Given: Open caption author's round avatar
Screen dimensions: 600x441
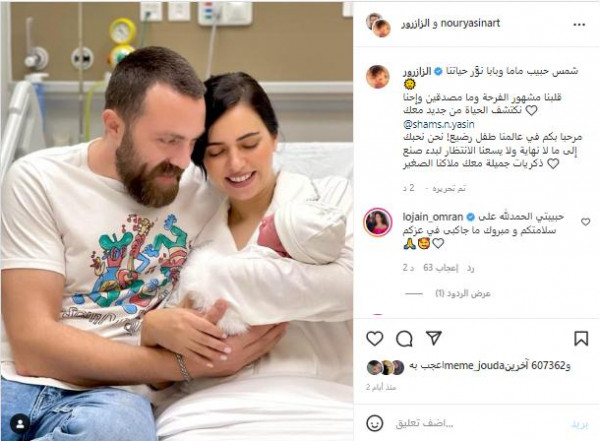Looking at the screenshot, I should 378,77.
